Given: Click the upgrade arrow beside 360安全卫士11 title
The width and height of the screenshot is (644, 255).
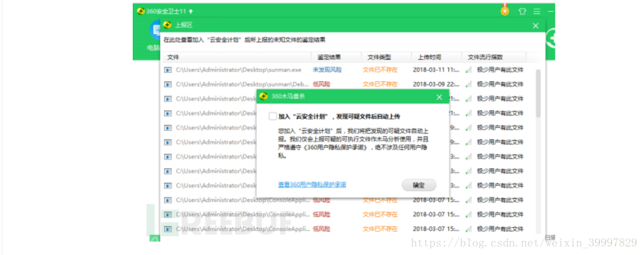Looking at the screenshot, I should pos(191,11).
